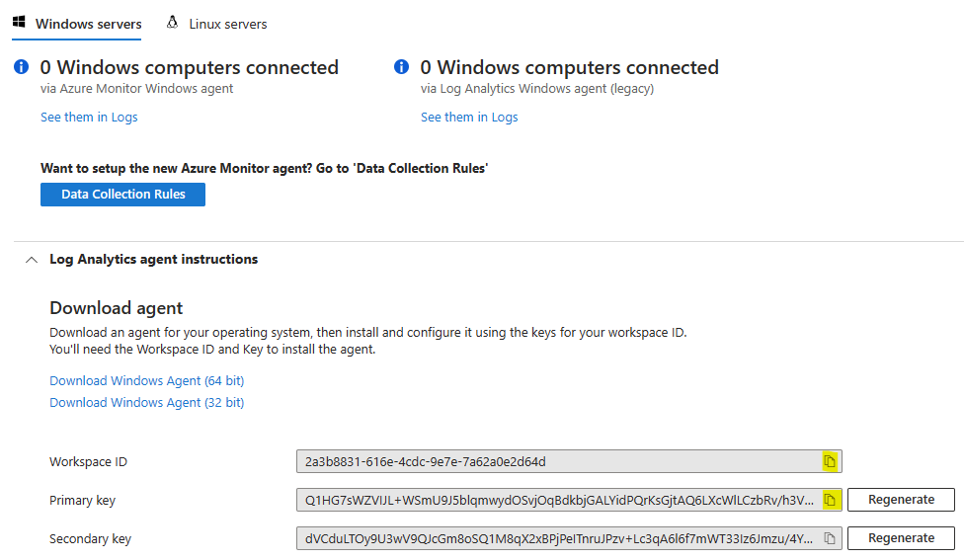Copy the Secondary key to clipboard

(x=830, y=538)
